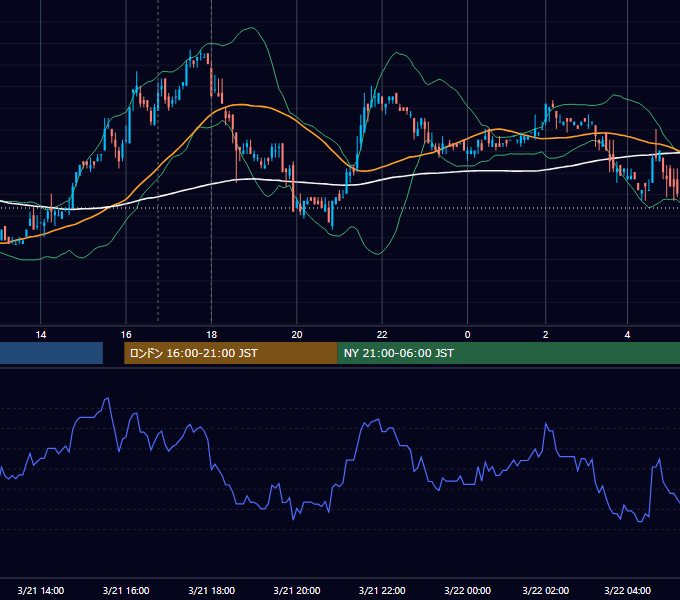The height and width of the screenshot is (600, 680).
Task: Click the 14 hour label on time axis
Action: point(41,335)
